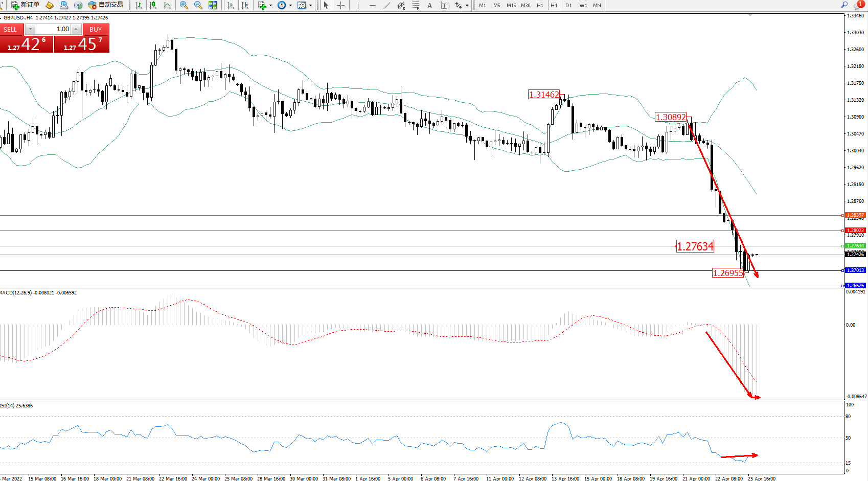This screenshot has width=868, height=481.
Task: Click the search magnifier icon
Action: (844, 5)
